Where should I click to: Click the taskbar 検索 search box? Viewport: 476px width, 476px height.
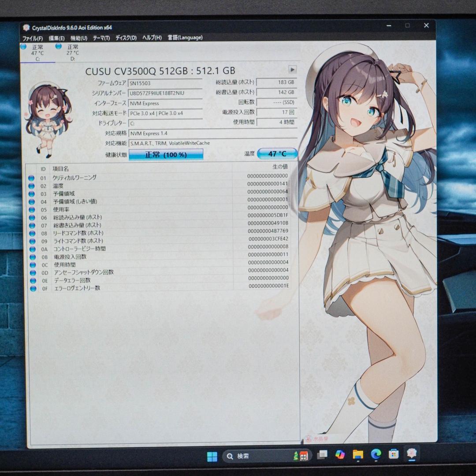[267, 456]
